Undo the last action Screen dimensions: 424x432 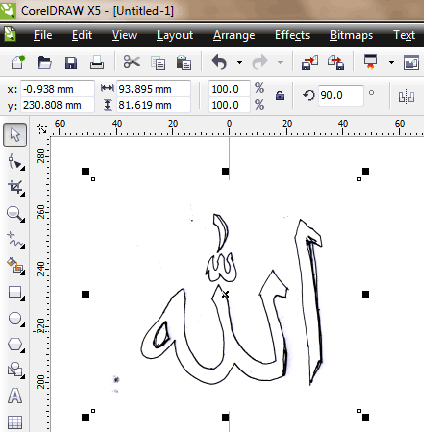tap(219, 62)
